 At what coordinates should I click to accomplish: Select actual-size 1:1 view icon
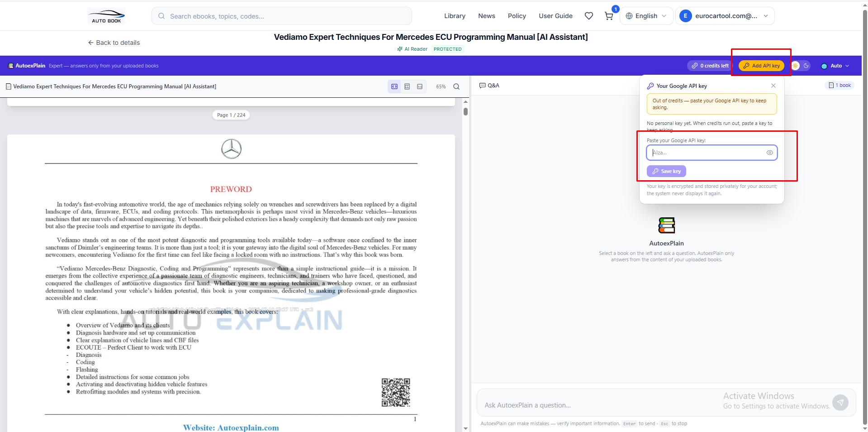(x=420, y=86)
